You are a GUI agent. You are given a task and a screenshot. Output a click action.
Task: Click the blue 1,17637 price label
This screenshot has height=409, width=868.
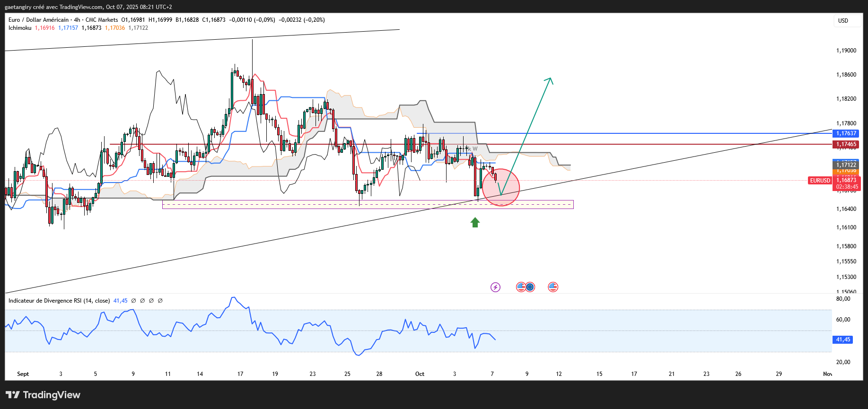(846, 133)
